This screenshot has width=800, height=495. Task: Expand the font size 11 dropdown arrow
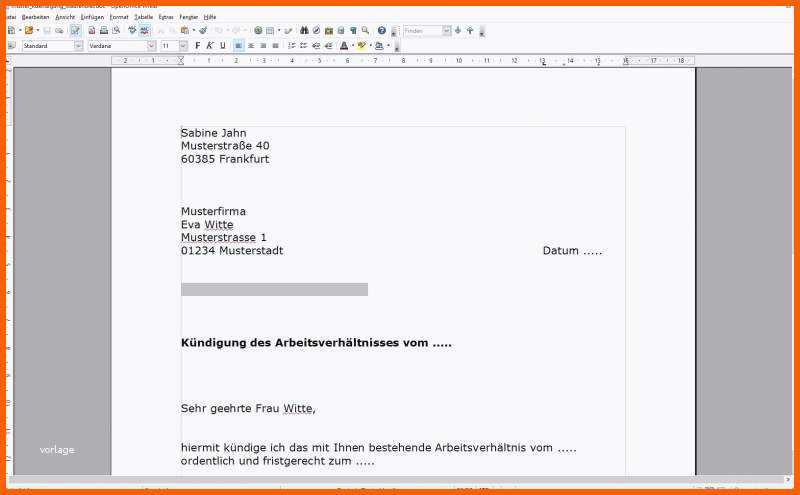tap(183, 46)
